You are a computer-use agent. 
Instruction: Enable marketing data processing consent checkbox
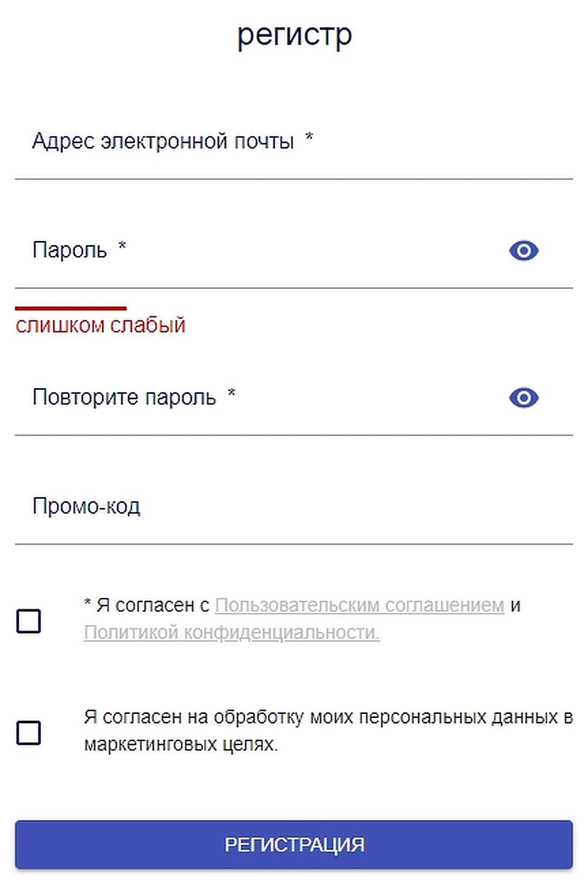29,733
